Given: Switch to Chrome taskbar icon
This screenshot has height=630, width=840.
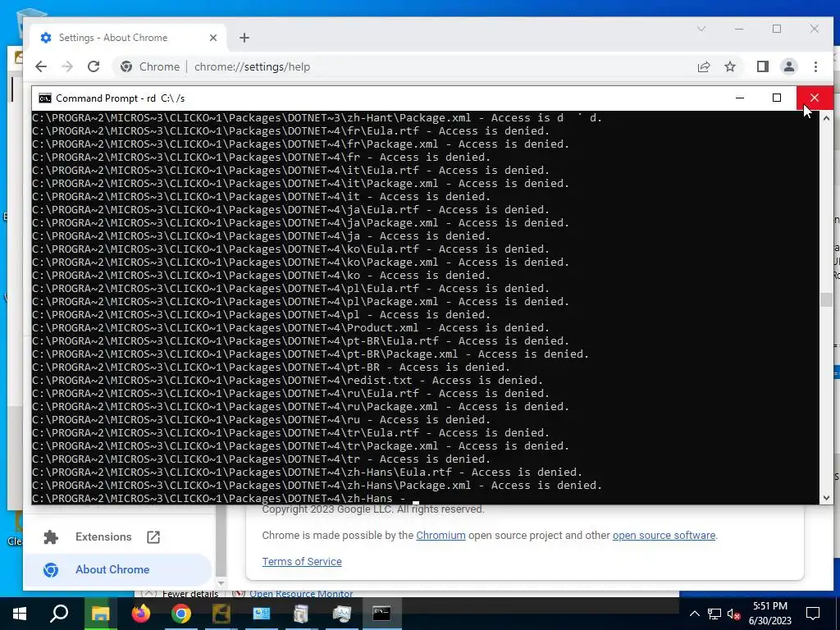Looking at the screenshot, I should (x=181, y=614).
